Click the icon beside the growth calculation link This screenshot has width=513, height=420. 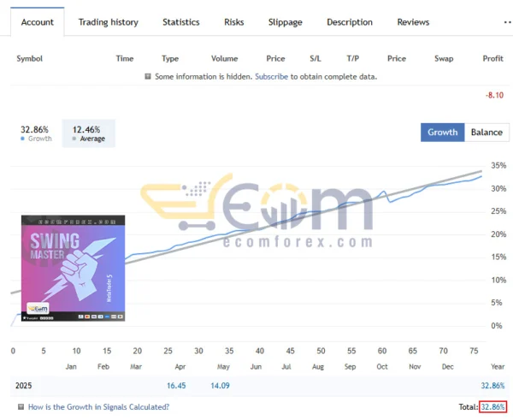click(21, 407)
